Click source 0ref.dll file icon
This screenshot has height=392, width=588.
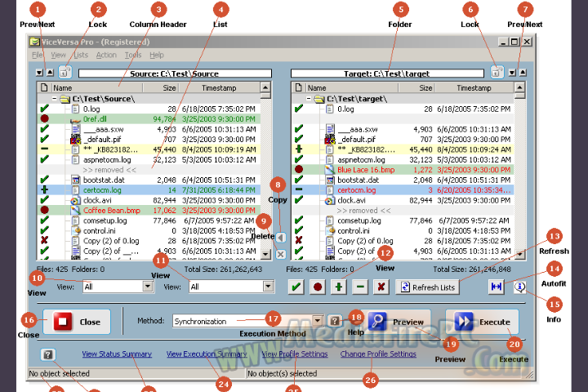click(x=75, y=120)
